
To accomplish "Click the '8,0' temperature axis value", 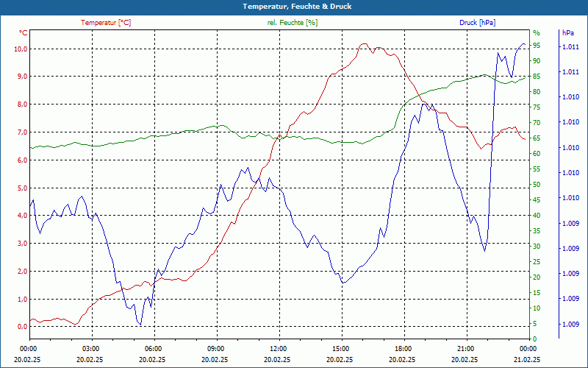I will click(x=22, y=104).
